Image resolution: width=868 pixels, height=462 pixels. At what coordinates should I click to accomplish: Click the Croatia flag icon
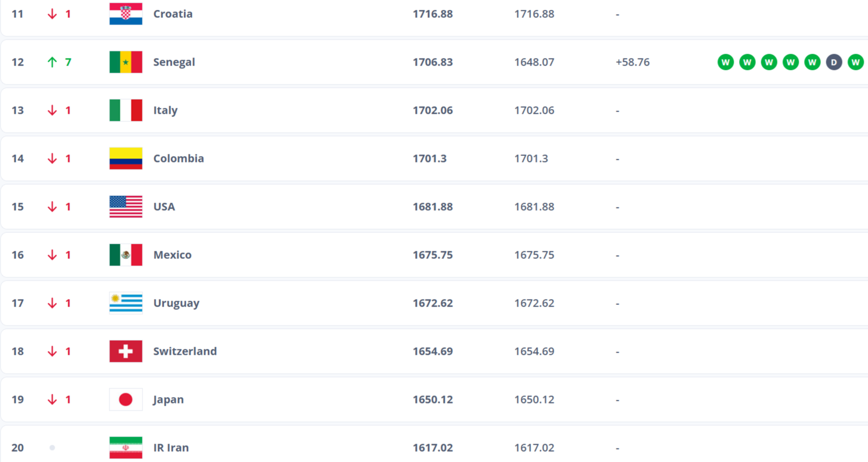pos(126,14)
